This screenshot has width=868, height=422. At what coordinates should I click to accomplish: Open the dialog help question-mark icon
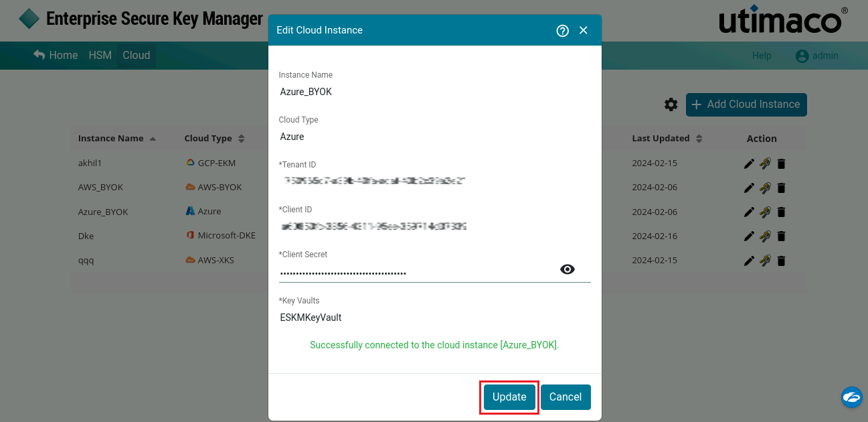click(562, 30)
